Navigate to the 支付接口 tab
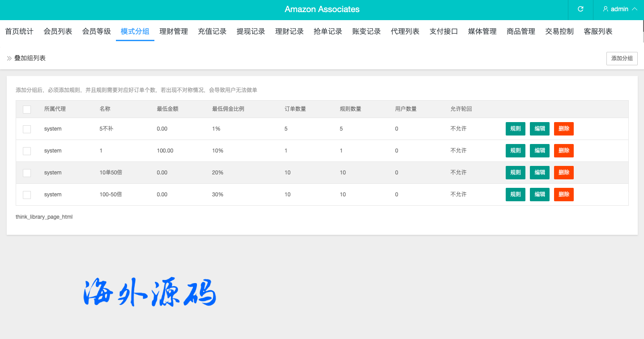The image size is (644, 339). [444, 31]
